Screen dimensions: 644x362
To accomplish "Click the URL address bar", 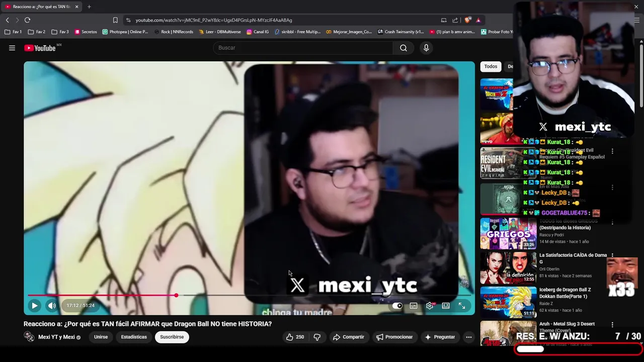I will 282,20.
